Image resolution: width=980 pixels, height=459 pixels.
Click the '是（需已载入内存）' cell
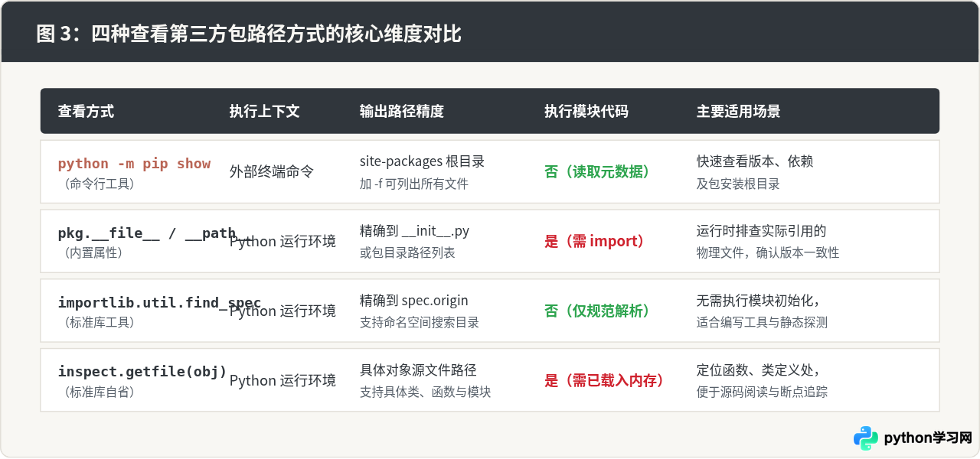click(604, 381)
